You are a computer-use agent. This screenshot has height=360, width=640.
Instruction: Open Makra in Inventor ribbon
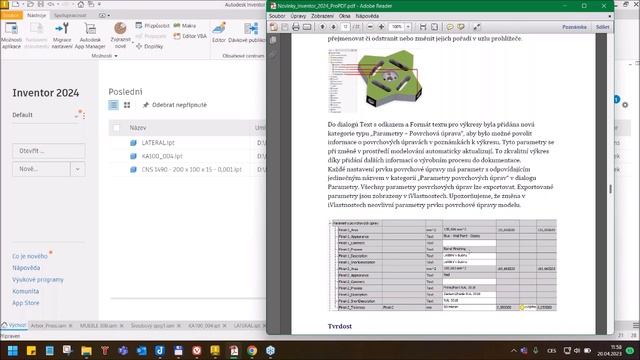point(184,26)
